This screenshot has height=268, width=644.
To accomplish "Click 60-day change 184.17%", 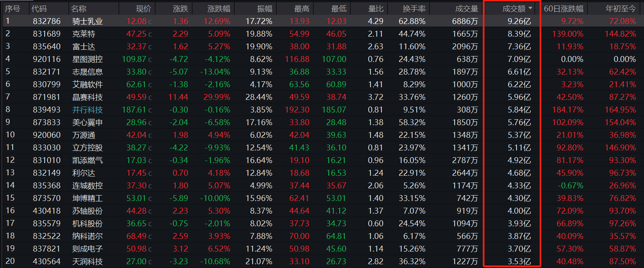I will point(568,110).
